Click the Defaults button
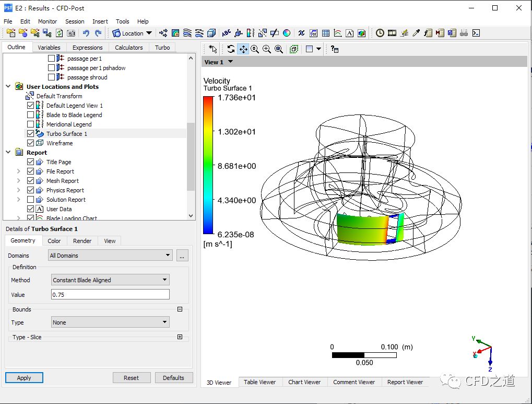This screenshot has height=404, width=532. pyautogui.click(x=173, y=378)
